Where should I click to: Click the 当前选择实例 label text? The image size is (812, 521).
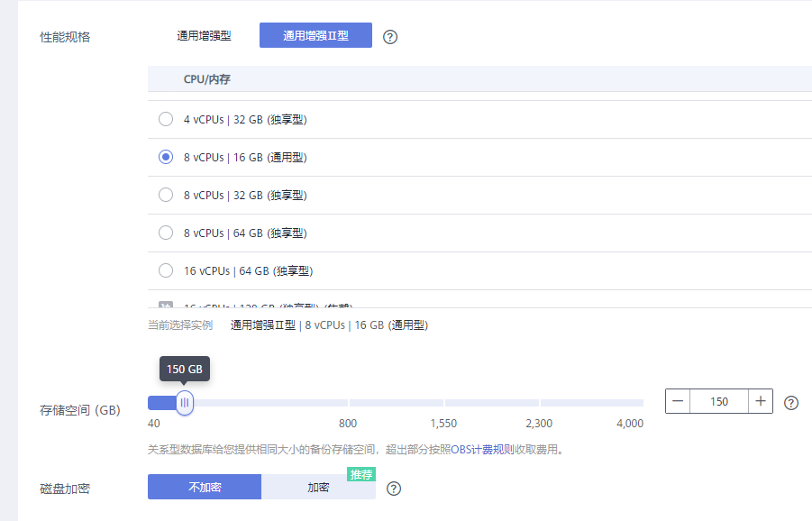tap(180, 325)
